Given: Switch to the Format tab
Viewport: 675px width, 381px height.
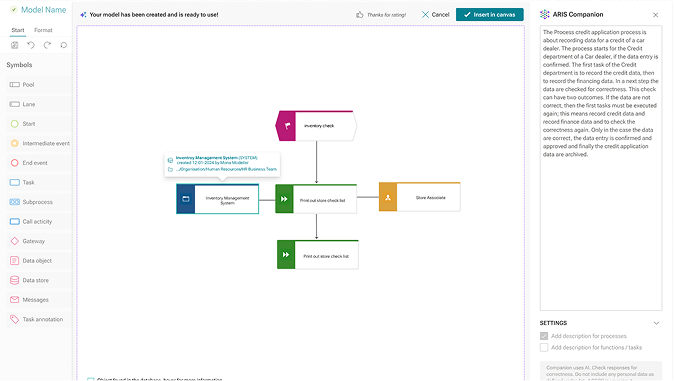Looking at the screenshot, I should (x=43, y=30).
